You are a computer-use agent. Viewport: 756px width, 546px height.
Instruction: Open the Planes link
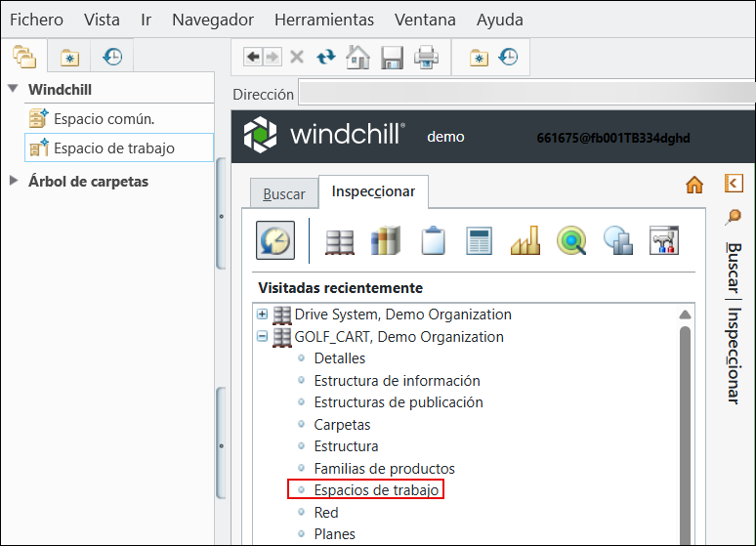click(x=334, y=534)
